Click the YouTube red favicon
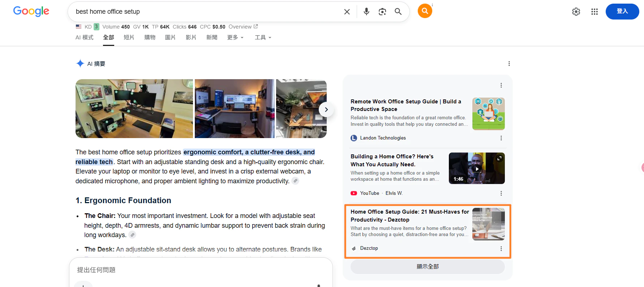 click(354, 193)
